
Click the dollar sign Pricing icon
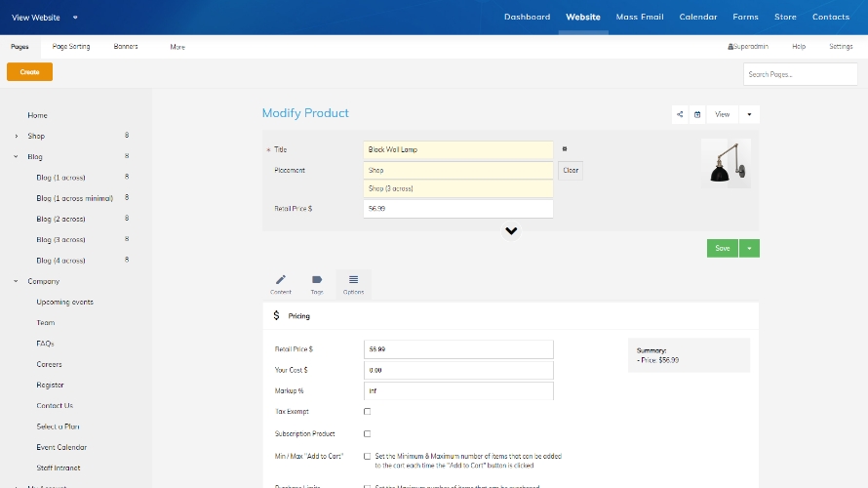(x=276, y=316)
